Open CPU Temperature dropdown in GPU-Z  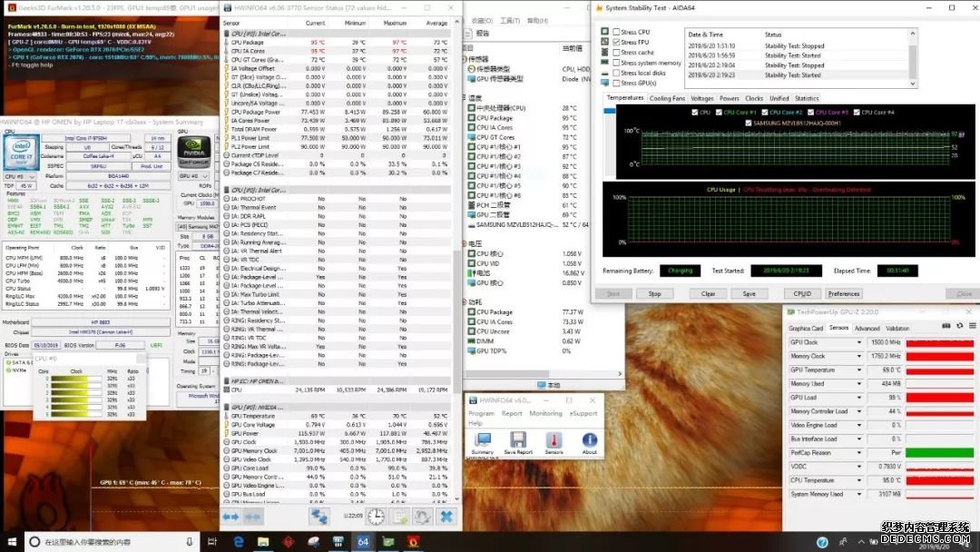(x=858, y=480)
